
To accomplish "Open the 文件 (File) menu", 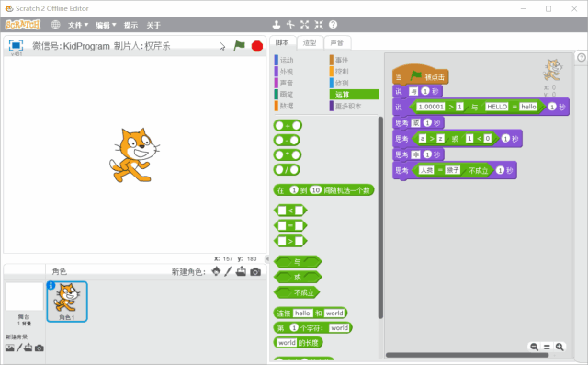I will 77,25.
